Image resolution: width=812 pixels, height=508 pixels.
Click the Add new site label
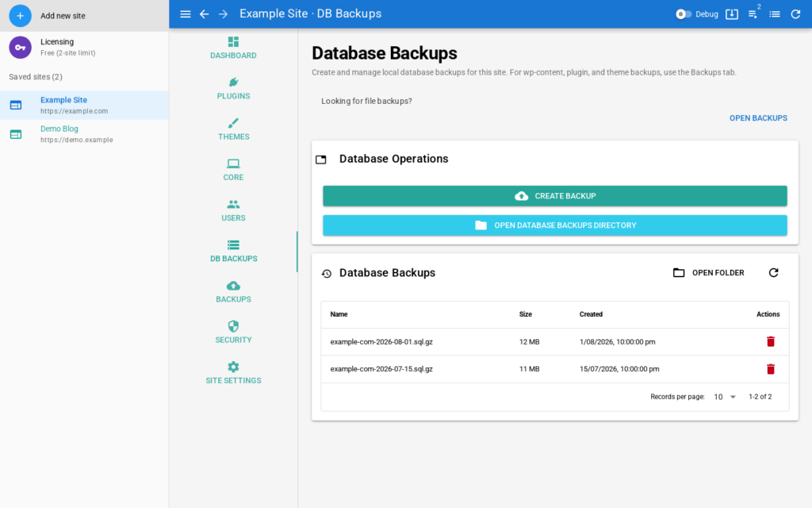pyautogui.click(x=63, y=16)
